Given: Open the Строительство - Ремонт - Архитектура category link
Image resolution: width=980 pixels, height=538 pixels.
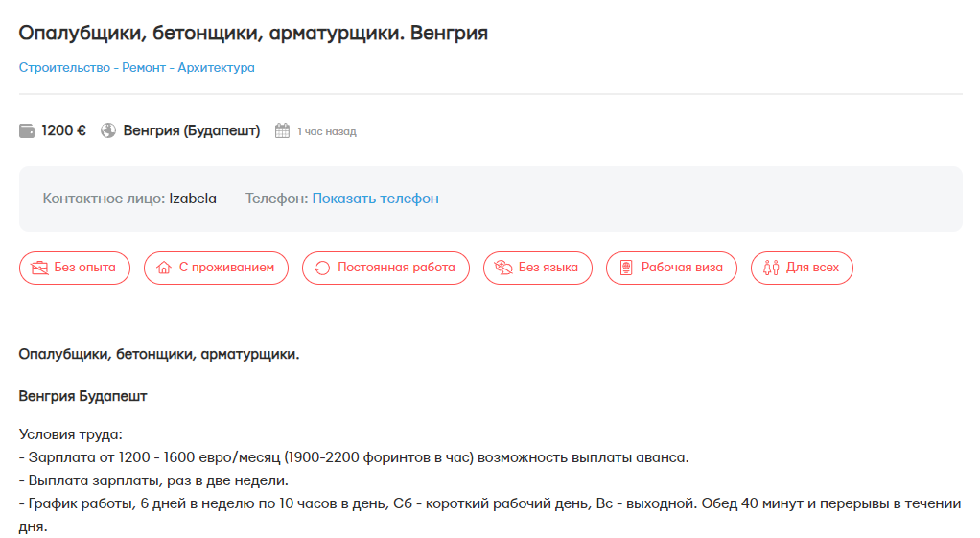Looking at the screenshot, I should click(137, 68).
